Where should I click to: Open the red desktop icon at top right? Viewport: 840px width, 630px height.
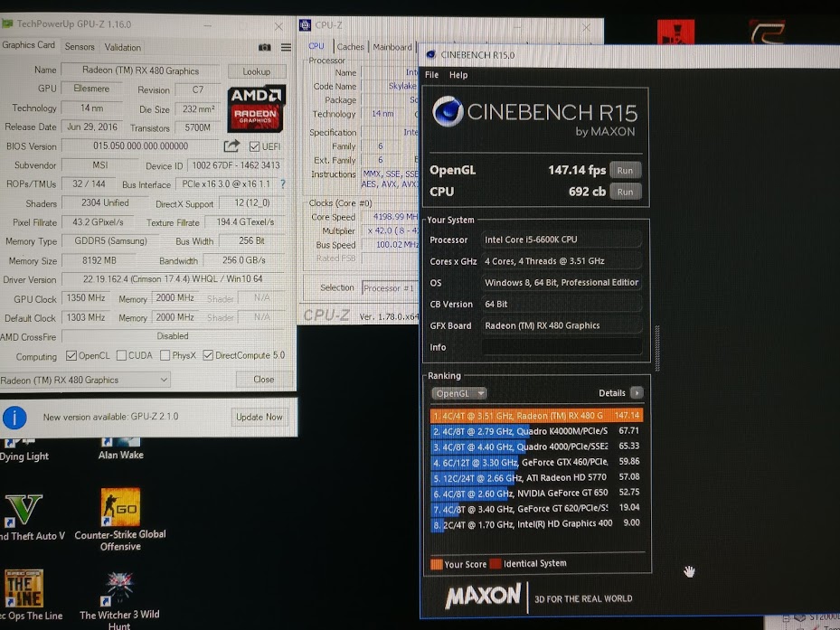(675, 33)
